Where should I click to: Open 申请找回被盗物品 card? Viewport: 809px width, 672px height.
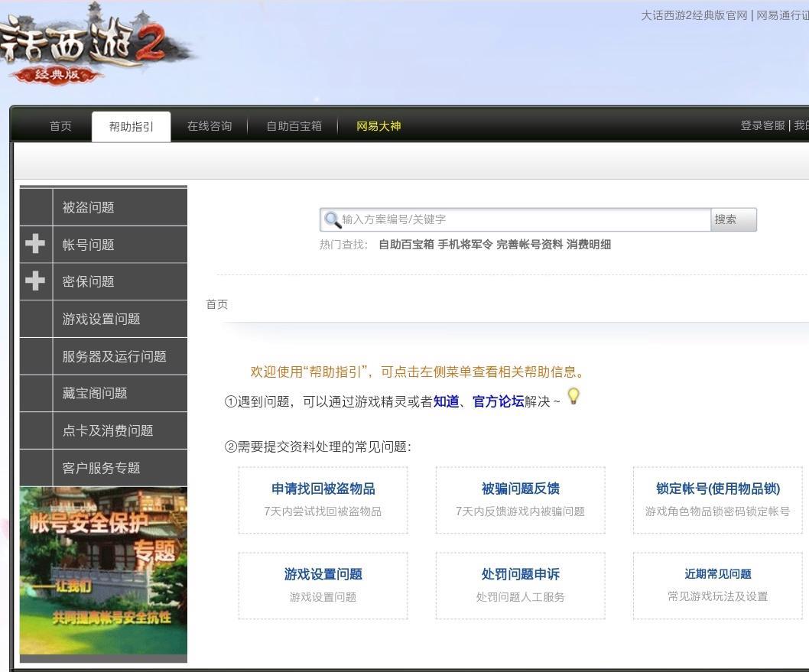(323, 500)
